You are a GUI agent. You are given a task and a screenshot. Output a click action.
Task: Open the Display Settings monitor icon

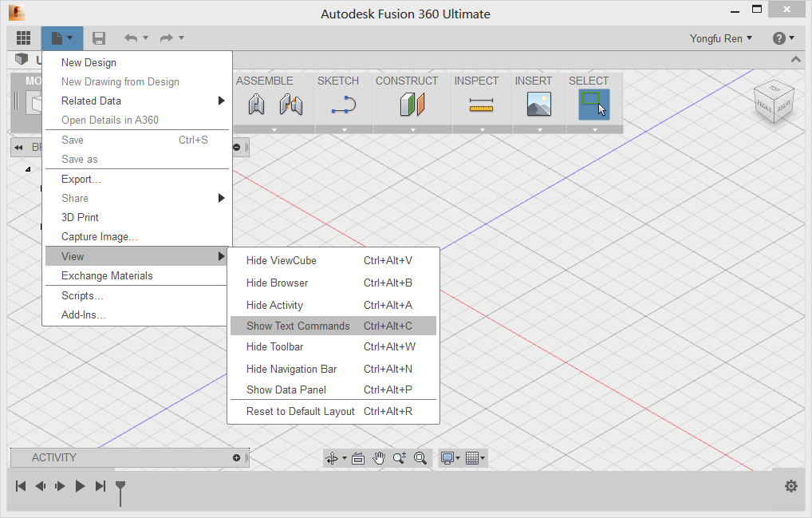point(447,458)
